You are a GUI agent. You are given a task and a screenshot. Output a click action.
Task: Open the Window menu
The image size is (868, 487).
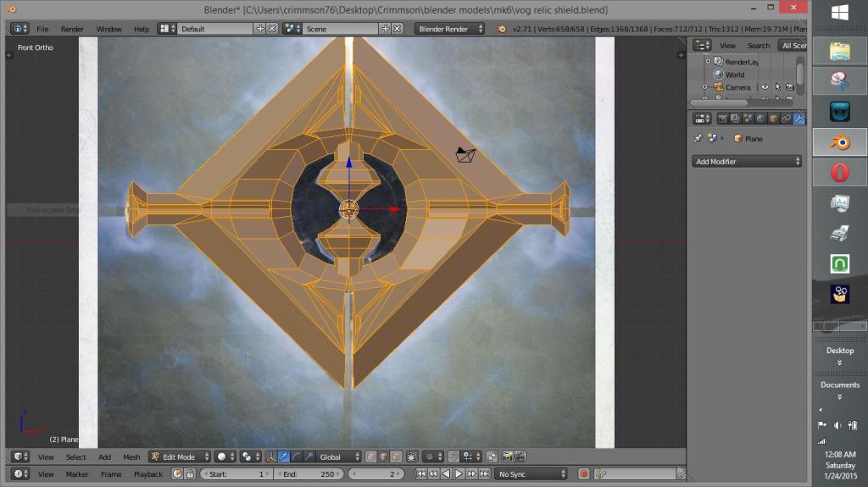point(108,29)
